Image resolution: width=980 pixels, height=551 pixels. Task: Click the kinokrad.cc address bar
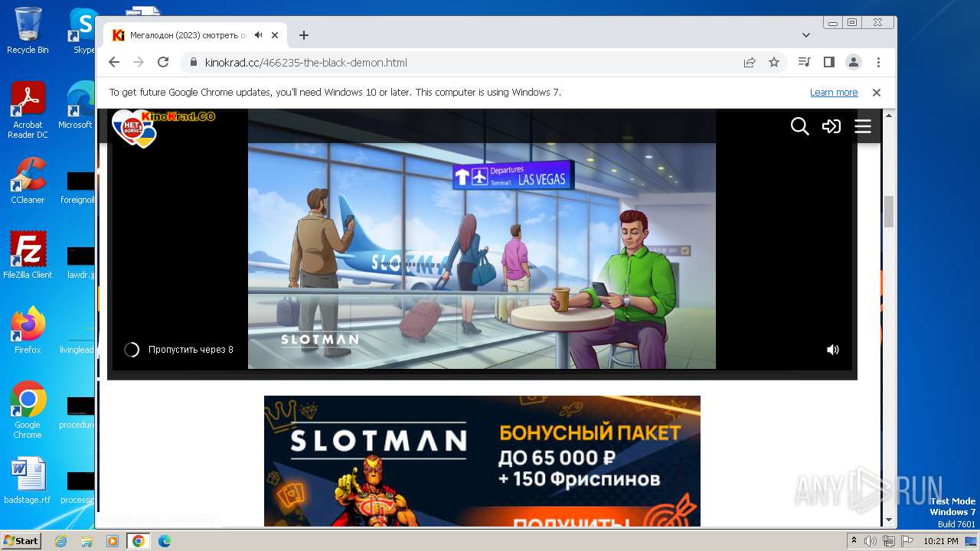[459, 63]
